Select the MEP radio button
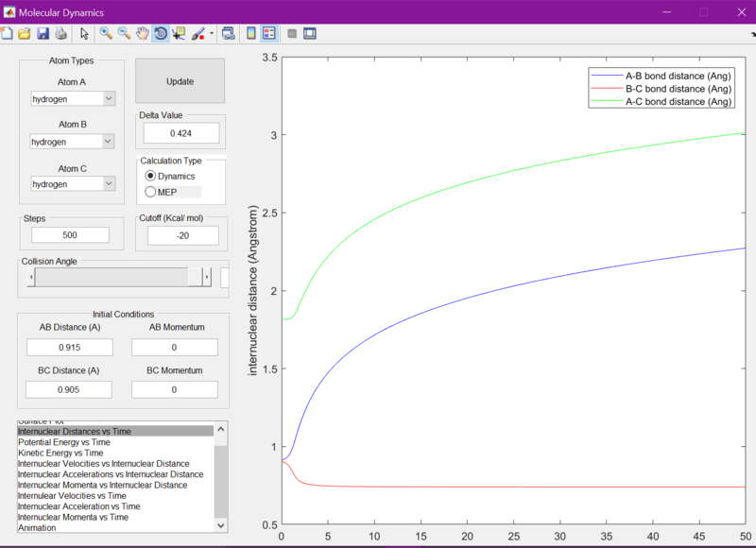This screenshot has height=548, width=756. (161, 192)
